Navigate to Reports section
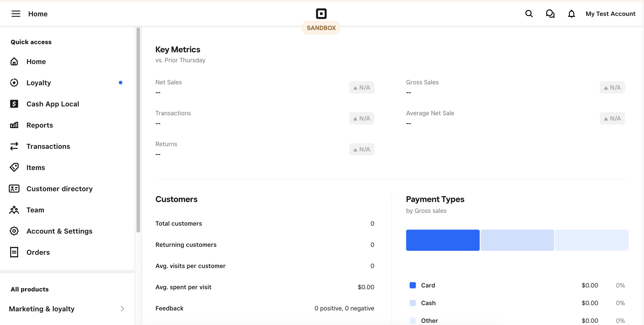This screenshot has height=325, width=644. point(40,125)
